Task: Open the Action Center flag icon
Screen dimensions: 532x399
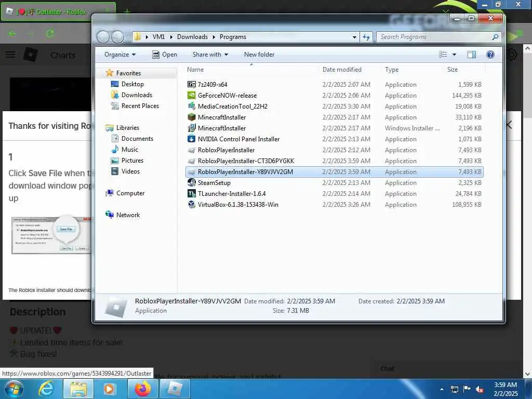Action: point(467,389)
